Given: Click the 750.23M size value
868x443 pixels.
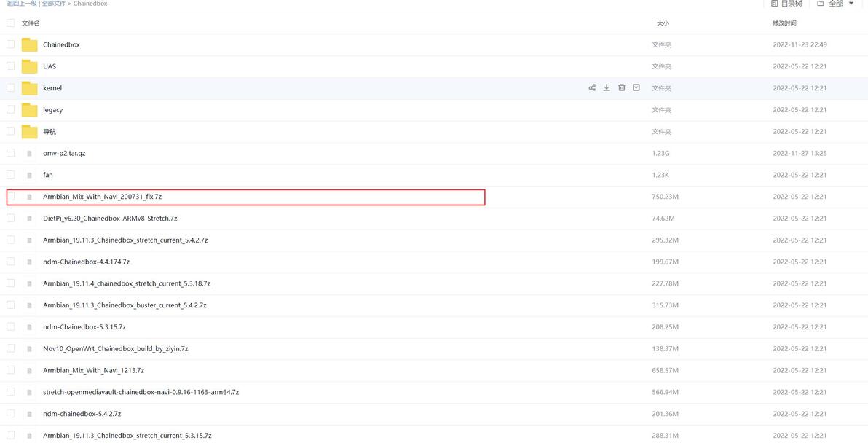Looking at the screenshot, I should 664,197.
